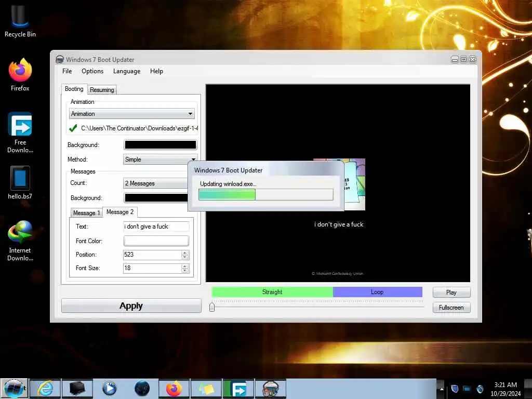Click the Firefox taskbar button
The height and width of the screenshot is (399, 532).
pos(174,389)
